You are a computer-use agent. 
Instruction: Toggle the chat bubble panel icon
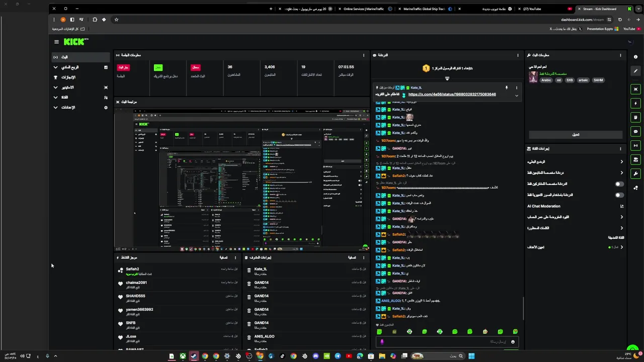(636, 131)
